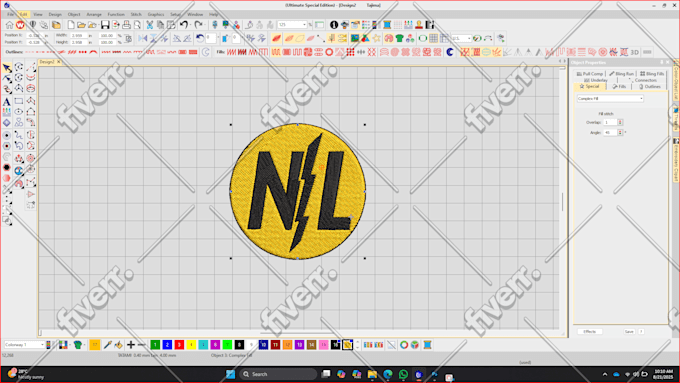Click the Redo arrow icon
This screenshot has height=383, width=680.
[x=198, y=25]
